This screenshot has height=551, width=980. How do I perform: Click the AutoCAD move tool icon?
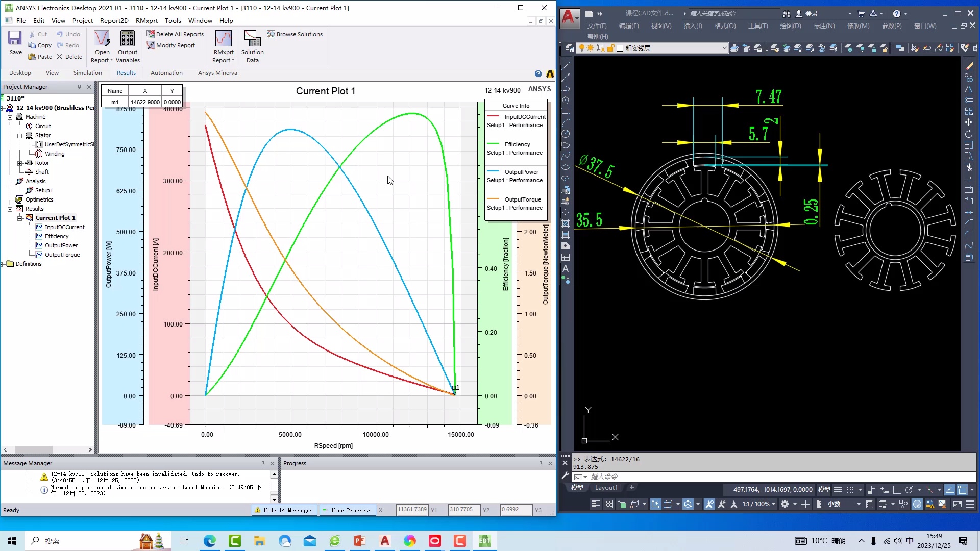(x=968, y=122)
